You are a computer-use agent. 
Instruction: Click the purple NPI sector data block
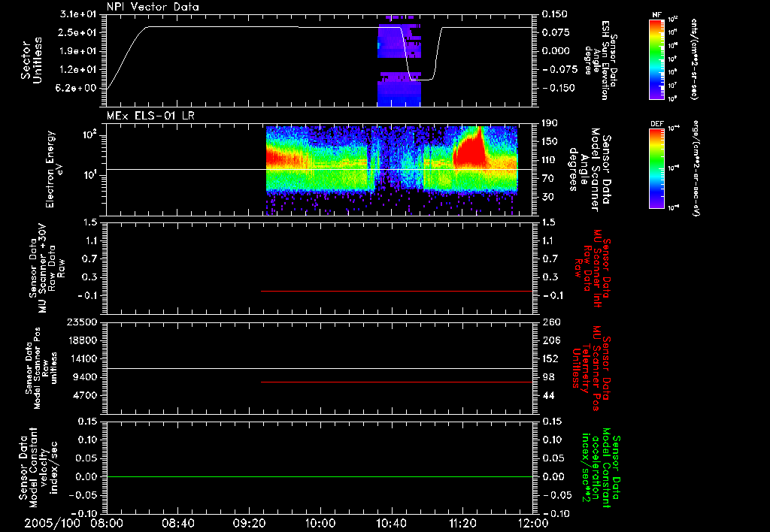coord(399,62)
